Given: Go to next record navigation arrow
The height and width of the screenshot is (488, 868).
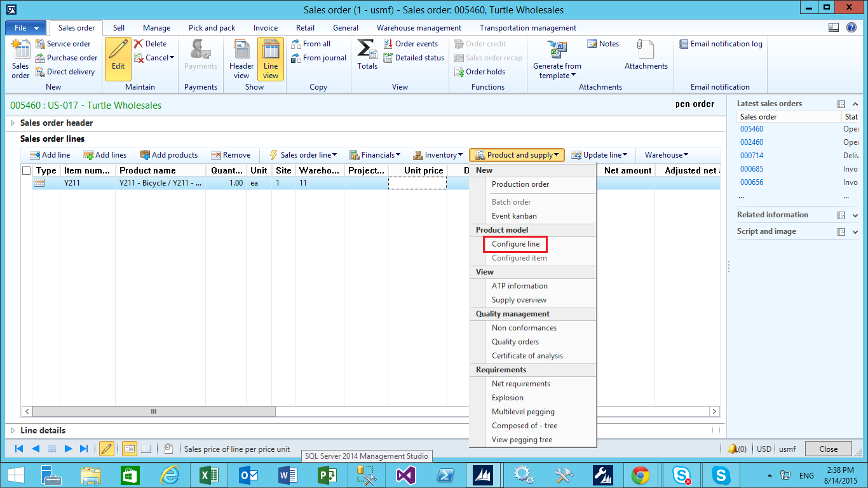Looking at the screenshot, I should tap(69, 449).
